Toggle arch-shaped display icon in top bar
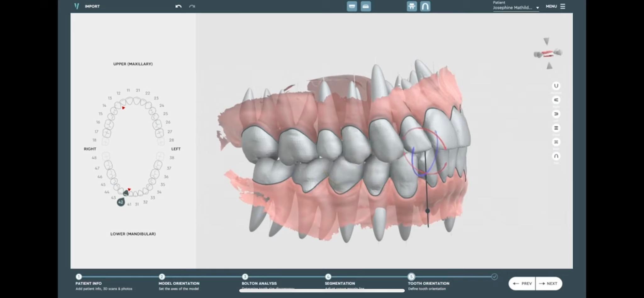This screenshot has height=298, width=644. click(x=425, y=6)
